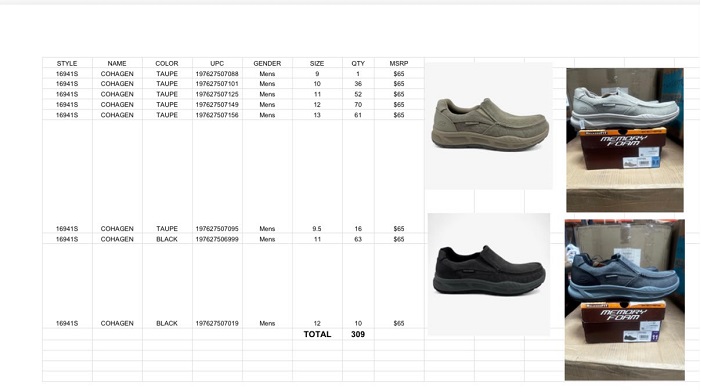This screenshot has width=701, height=392.
Task: Click the grey shoe on box photo
Action: coord(625,140)
